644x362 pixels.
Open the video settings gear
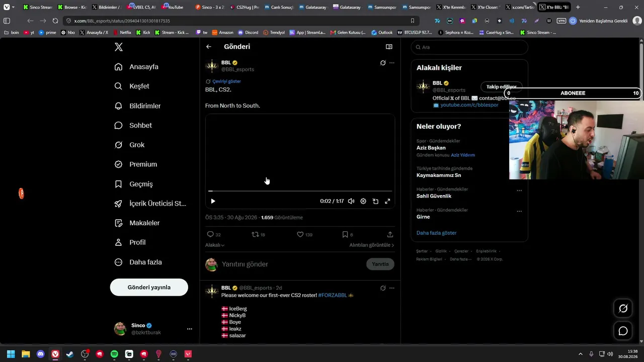(363, 201)
